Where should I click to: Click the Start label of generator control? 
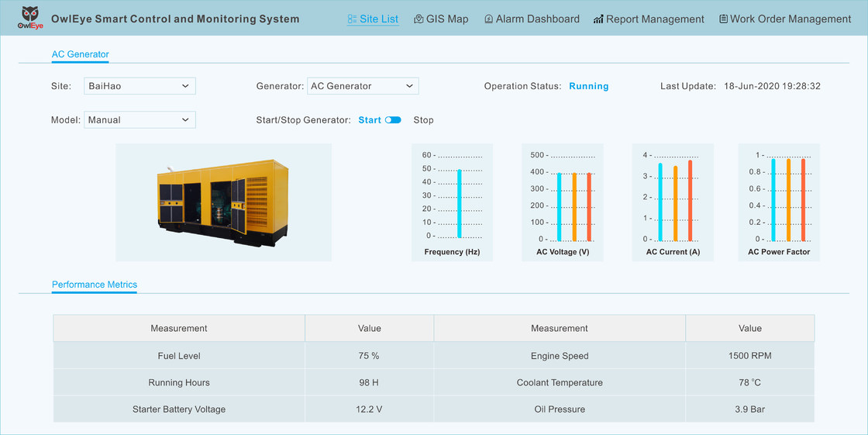point(370,120)
